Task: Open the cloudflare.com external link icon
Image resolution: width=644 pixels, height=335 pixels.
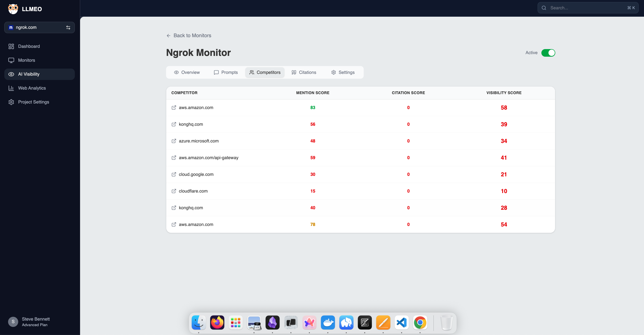Action: pos(174,191)
